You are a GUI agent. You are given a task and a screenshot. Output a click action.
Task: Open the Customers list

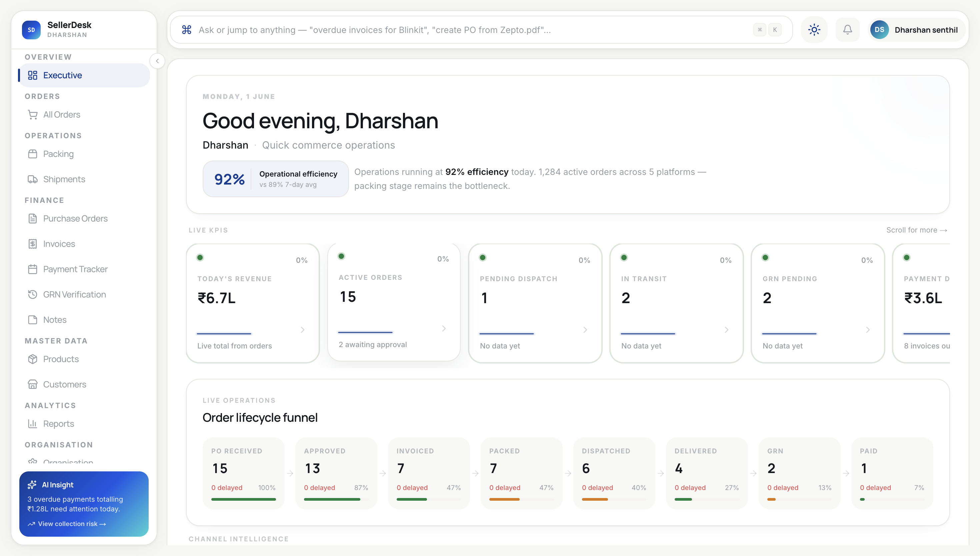[x=84, y=384]
